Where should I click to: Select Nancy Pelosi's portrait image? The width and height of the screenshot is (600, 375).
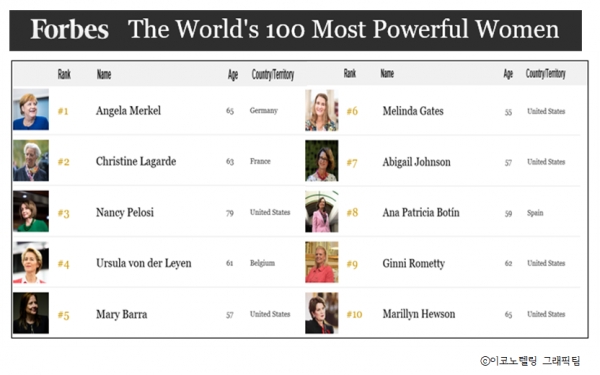click(x=31, y=211)
